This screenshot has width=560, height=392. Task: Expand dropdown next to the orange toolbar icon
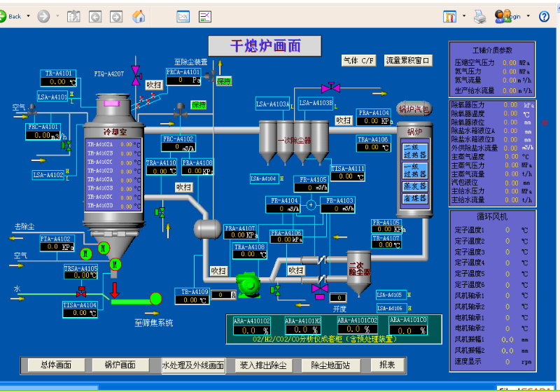(x=464, y=16)
